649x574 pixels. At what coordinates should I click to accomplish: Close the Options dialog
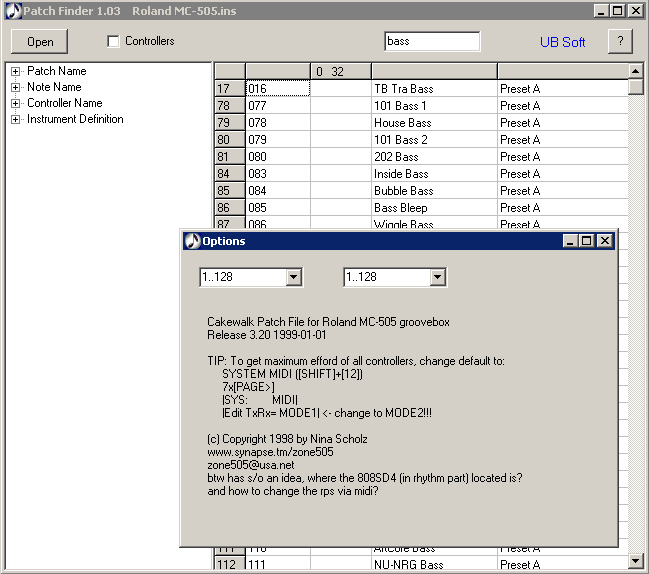coord(605,241)
